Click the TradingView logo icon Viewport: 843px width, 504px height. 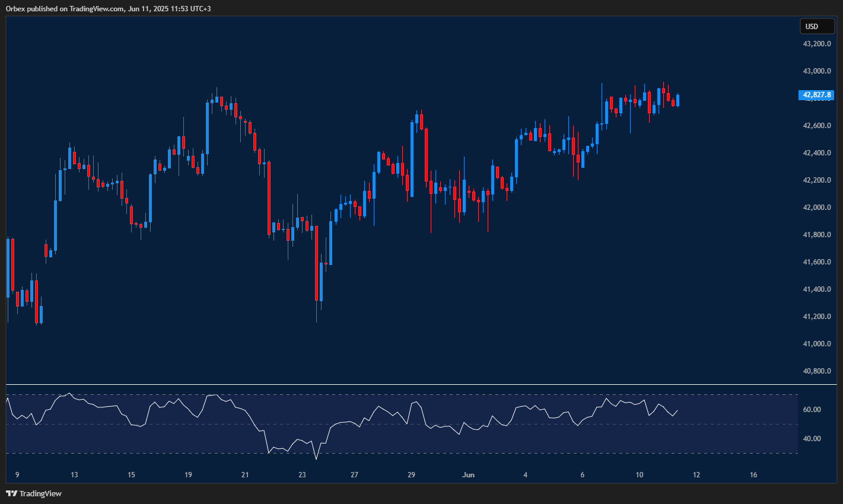tap(11, 493)
